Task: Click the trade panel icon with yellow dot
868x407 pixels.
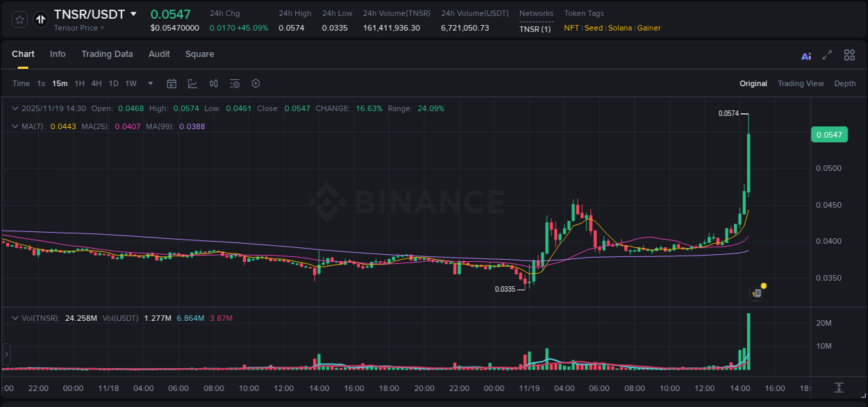Action: pos(756,293)
